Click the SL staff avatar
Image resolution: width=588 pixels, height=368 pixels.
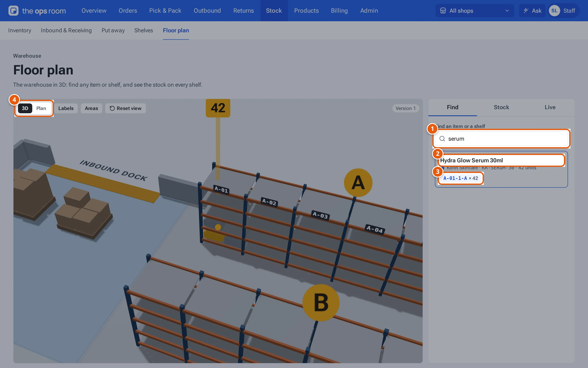(x=554, y=11)
